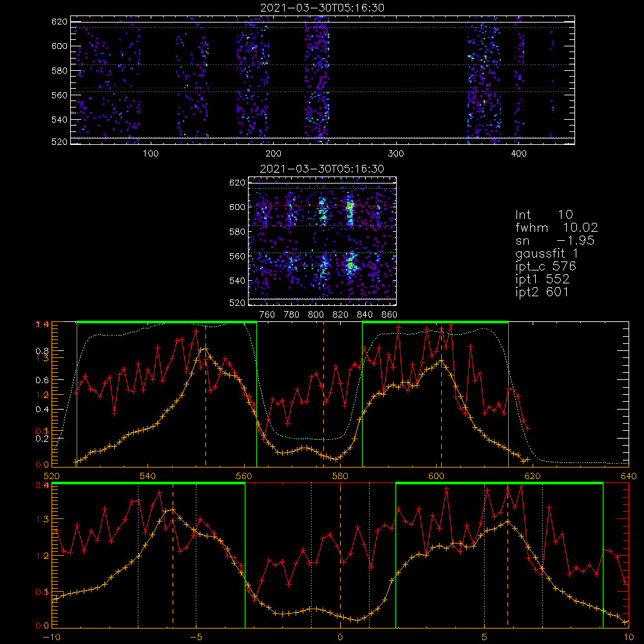Screen dimensions: 644x644
Task: Click x-axis label 780 on middle image
Action: [x=292, y=315]
